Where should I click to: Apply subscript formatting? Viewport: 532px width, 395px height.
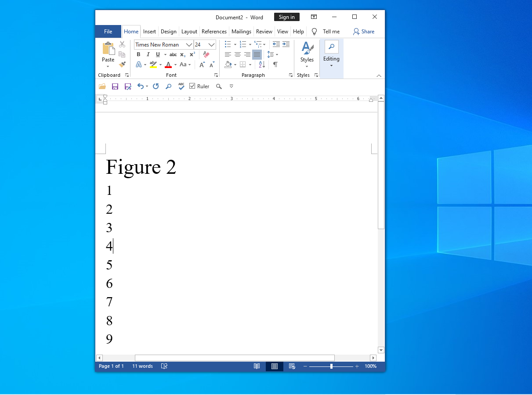[x=183, y=54]
